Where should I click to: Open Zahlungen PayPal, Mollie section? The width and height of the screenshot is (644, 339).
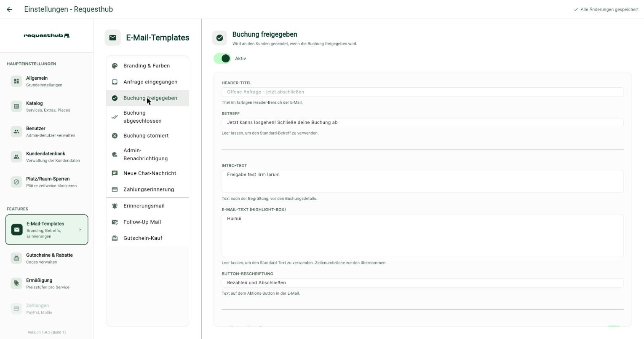coord(47,309)
